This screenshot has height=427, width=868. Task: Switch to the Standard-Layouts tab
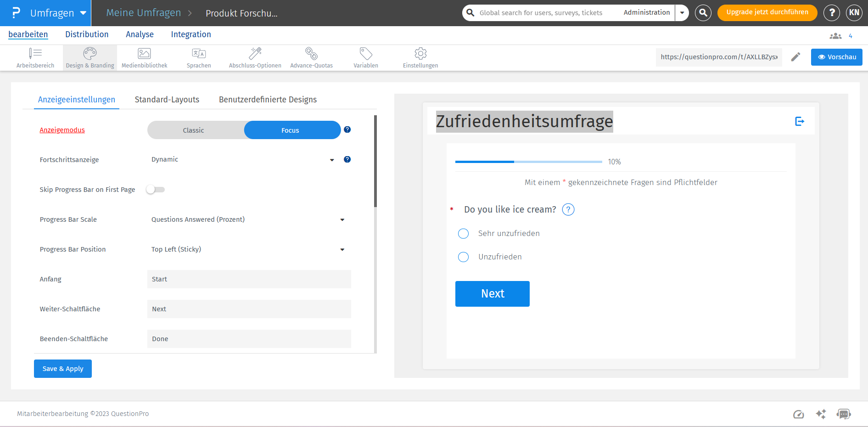pos(167,100)
